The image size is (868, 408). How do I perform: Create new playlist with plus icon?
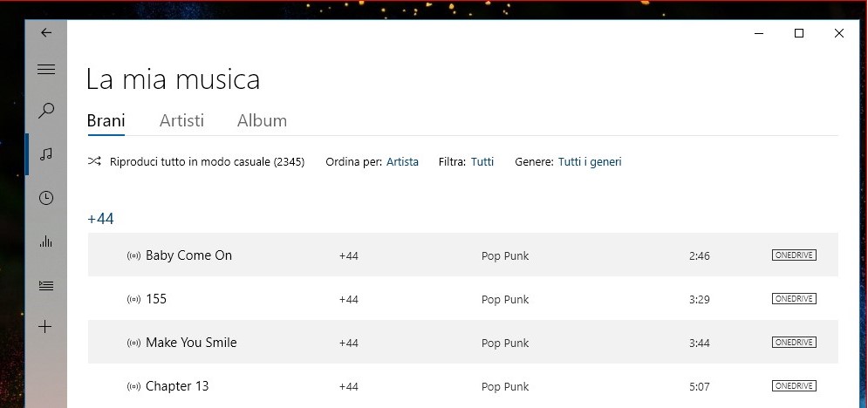[46, 327]
